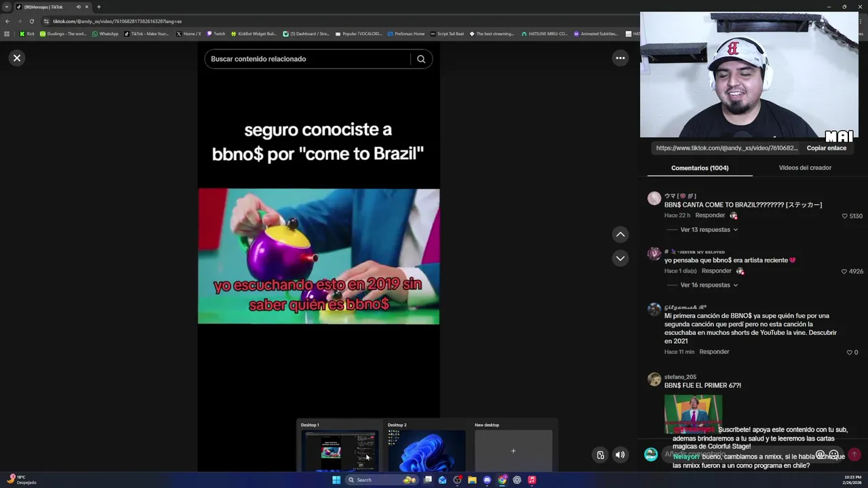The height and width of the screenshot is (488, 868).
Task: Reply to the BBN$ CANTA COME TO BRAZIL comment
Action: point(710,216)
